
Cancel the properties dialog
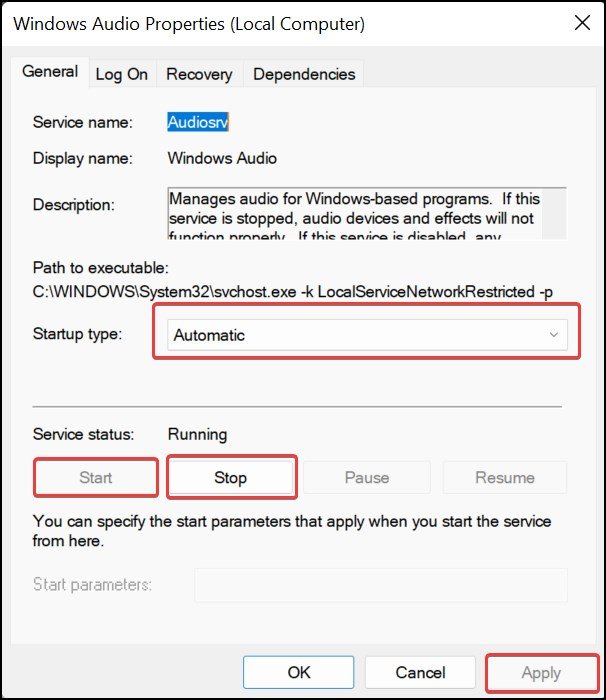click(420, 672)
